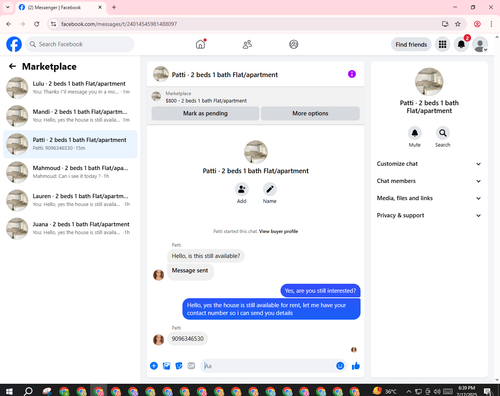The height and width of the screenshot is (396, 500).
Task: Search in conversation magnifier icon
Action: (x=443, y=133)
